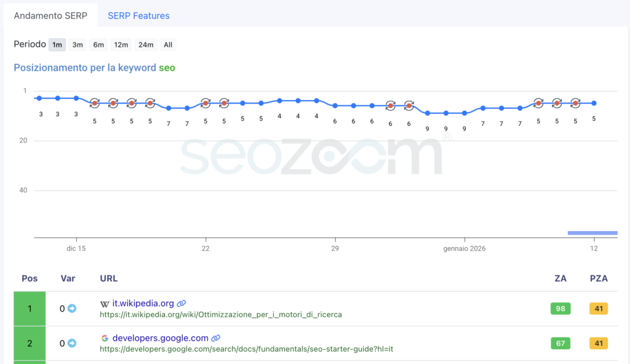The image size is (630, 364).
Task: Open the Google SEO starter guide URL
Action: point(246,349)
